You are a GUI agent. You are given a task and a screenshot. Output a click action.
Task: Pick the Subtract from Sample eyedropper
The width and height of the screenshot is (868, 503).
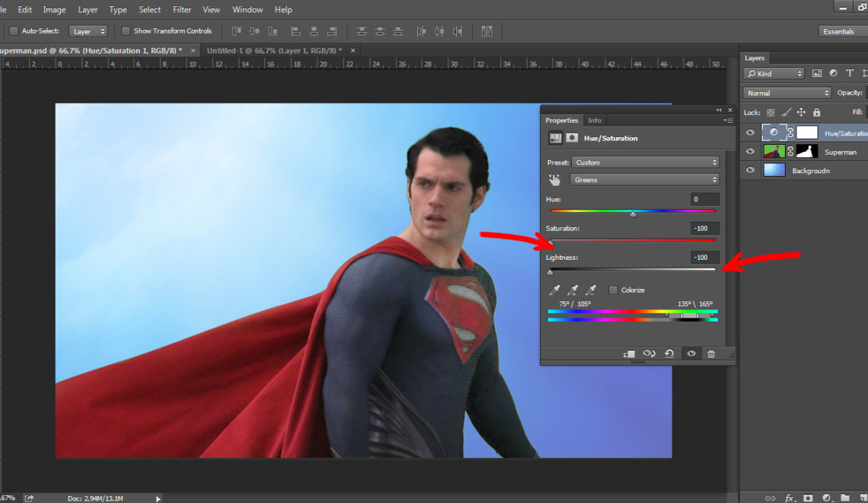point(591,290)
